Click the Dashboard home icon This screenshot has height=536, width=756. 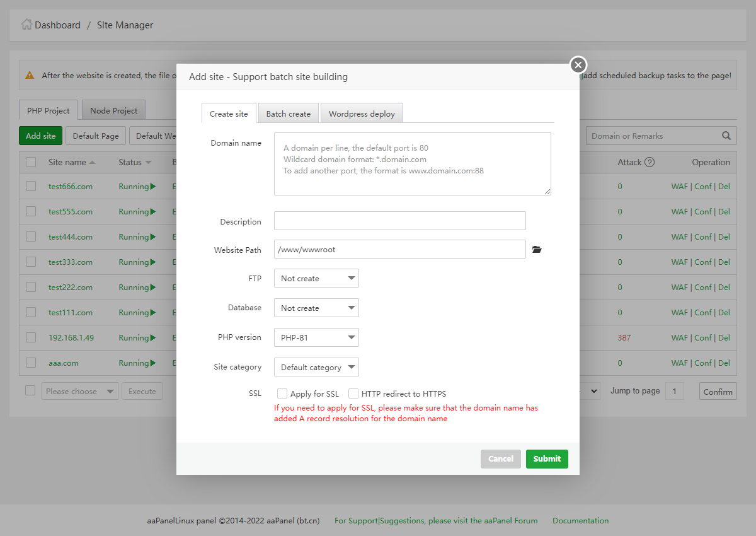tap(26, 25)
